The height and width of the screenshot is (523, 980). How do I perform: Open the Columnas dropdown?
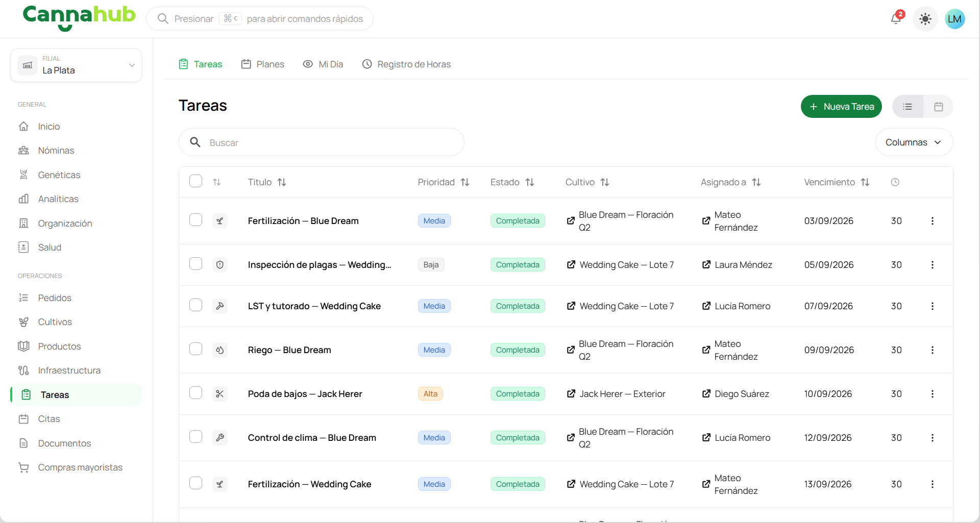pyautogui.click(x=914, y=142)
